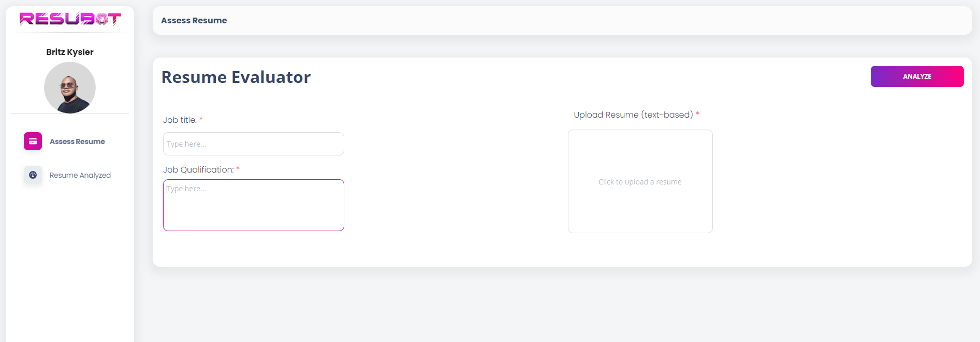The height and width of the screenshot is (342, 980).
Task: Focus the Job title input field
Action: tap(254, 144)
